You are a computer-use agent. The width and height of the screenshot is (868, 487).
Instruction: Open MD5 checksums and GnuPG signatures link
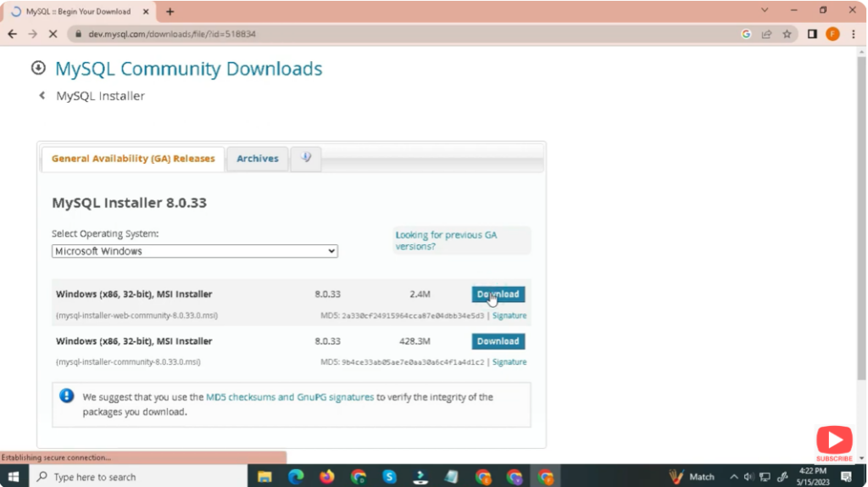(x=290, y=397)
